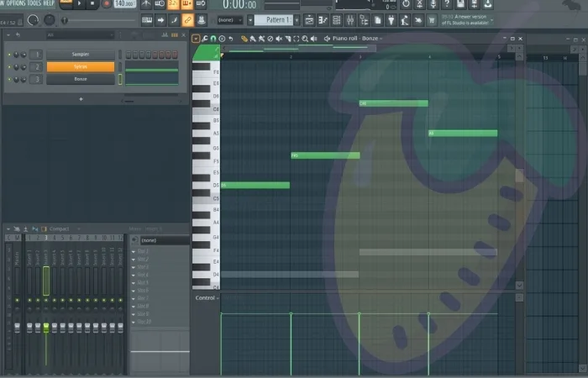Image resolution: width=588 pixels, height=378 pixels.
Task: Click the Pattern 1 name field
Action: point(274,20)
